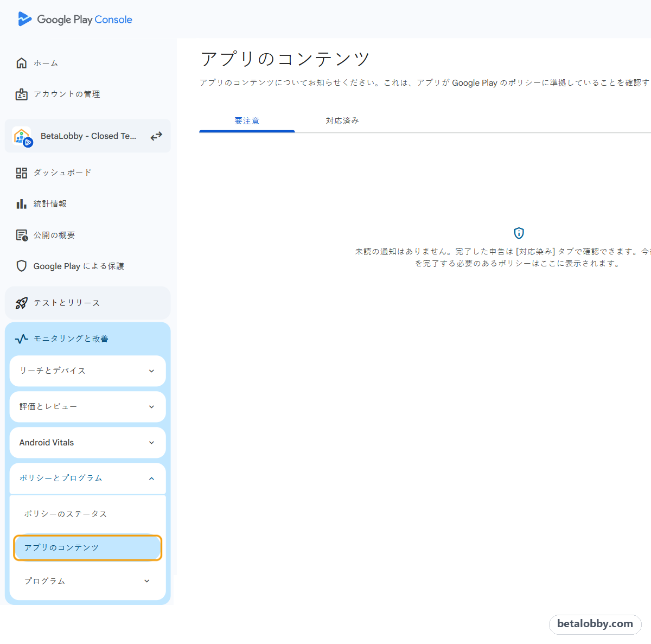Image resolution: width=651 pixels, height=644 pixels.
Task: Click the shield icon beside Google Play による保護
Action: 22,266
